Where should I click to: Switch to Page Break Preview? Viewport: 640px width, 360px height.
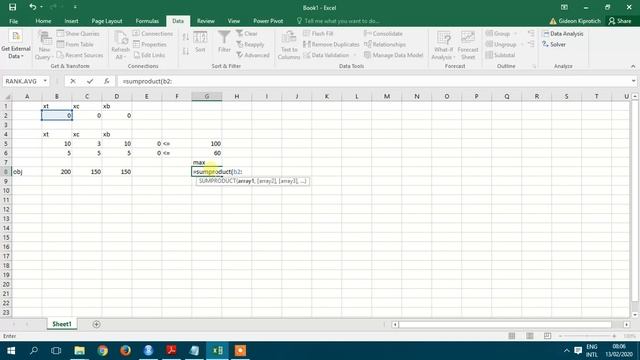[547, 336]
